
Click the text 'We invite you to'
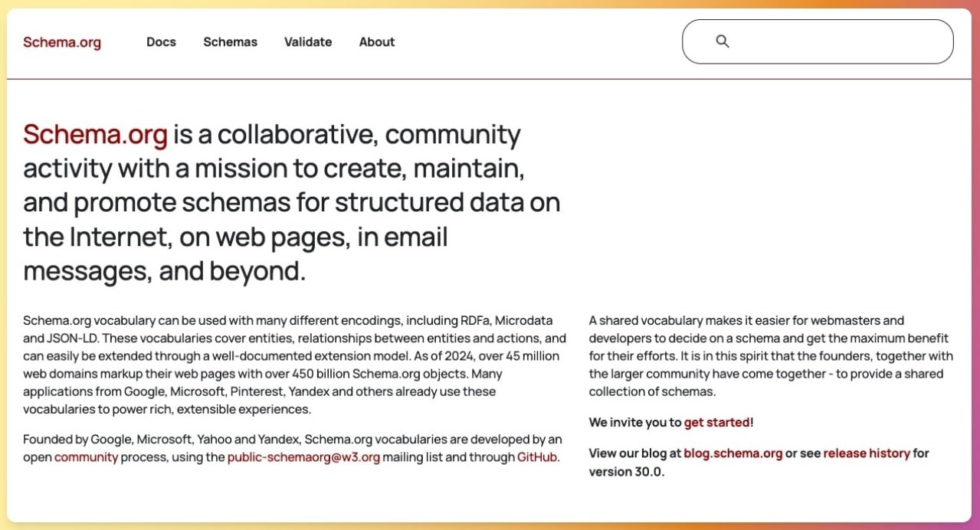click(635, 422)
